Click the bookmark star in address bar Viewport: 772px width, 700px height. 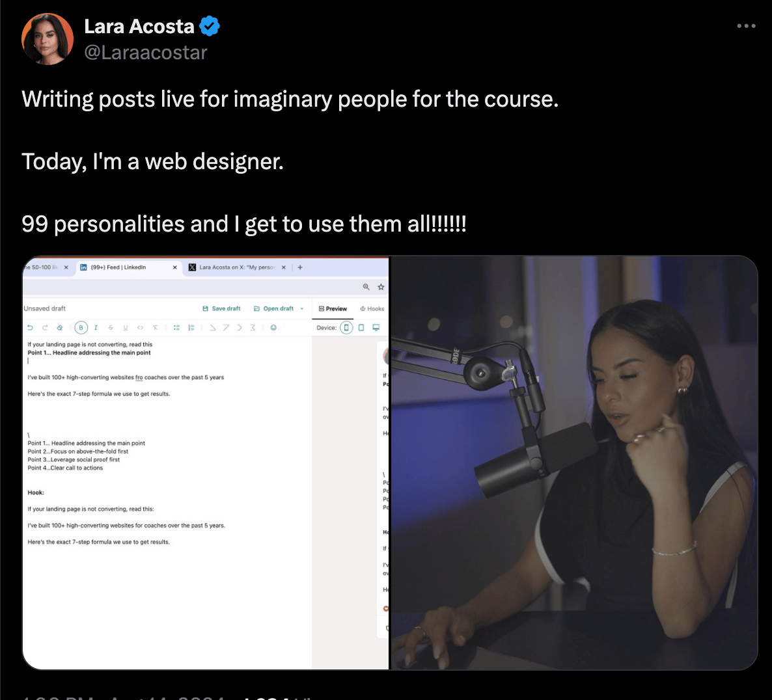tap(381, 287)
